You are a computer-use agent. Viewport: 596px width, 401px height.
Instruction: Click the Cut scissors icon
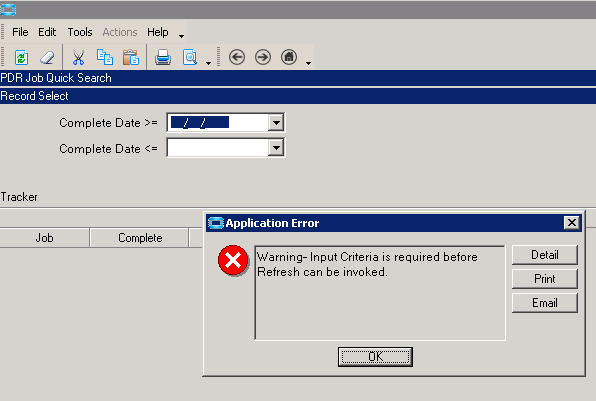78,58
